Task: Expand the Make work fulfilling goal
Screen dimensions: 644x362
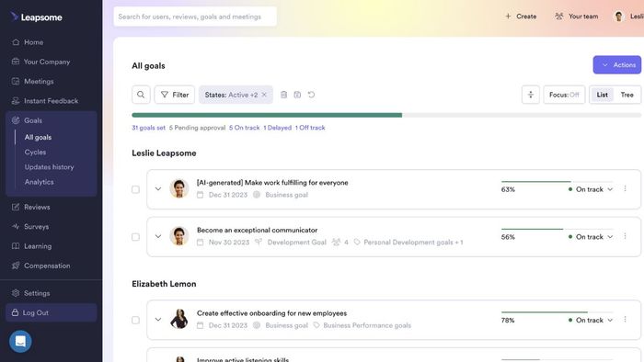Action: click(x=158, y=189)
